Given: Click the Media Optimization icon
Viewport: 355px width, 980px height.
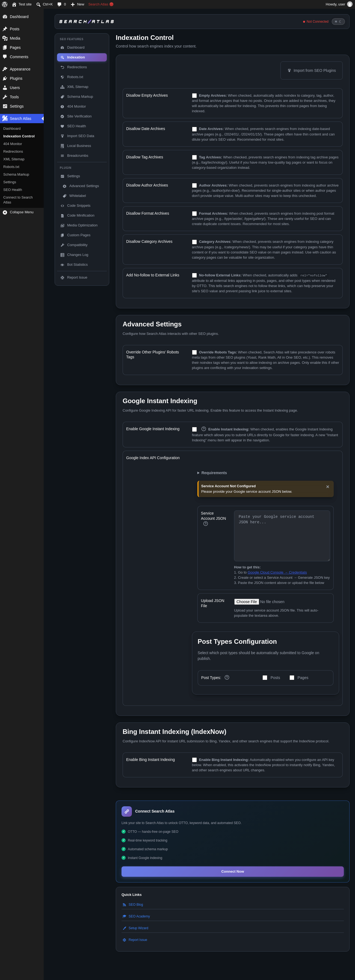Looking at the screenshot, I should click(63, 226).
